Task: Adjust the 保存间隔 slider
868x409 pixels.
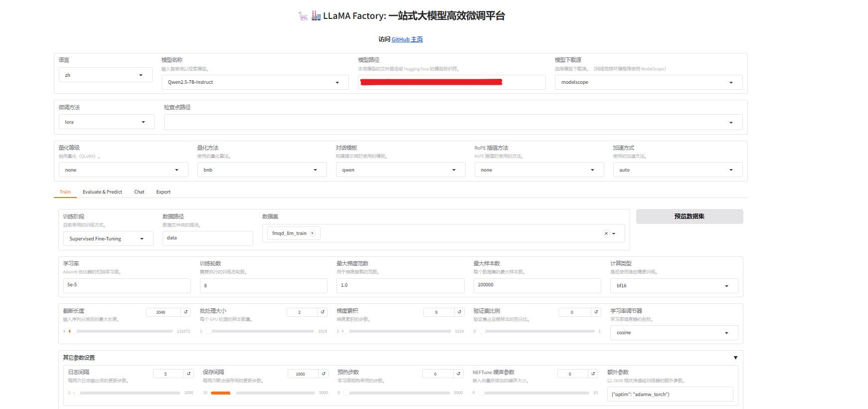Action: click(x=263, y=393)
